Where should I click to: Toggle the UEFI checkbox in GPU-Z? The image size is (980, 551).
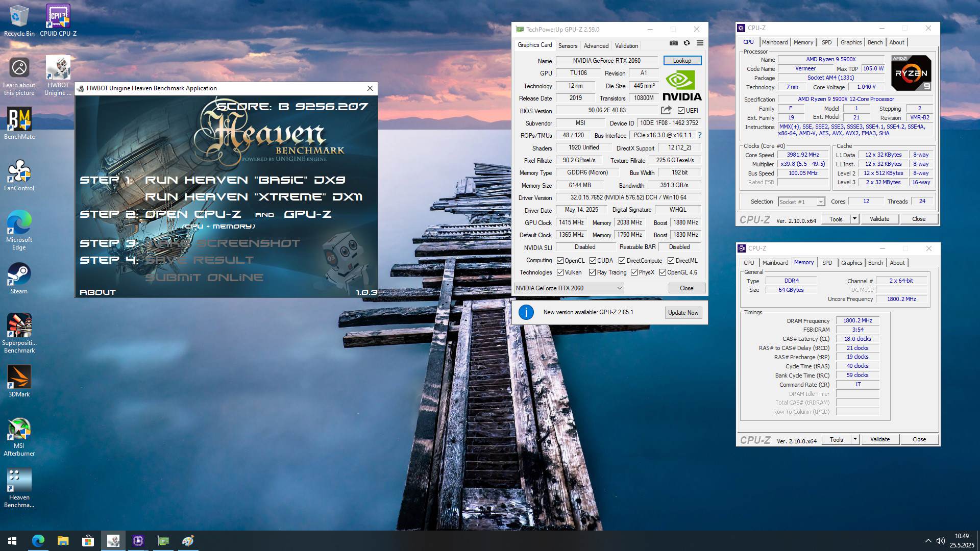pyautogui.click(x=681, y=111)
